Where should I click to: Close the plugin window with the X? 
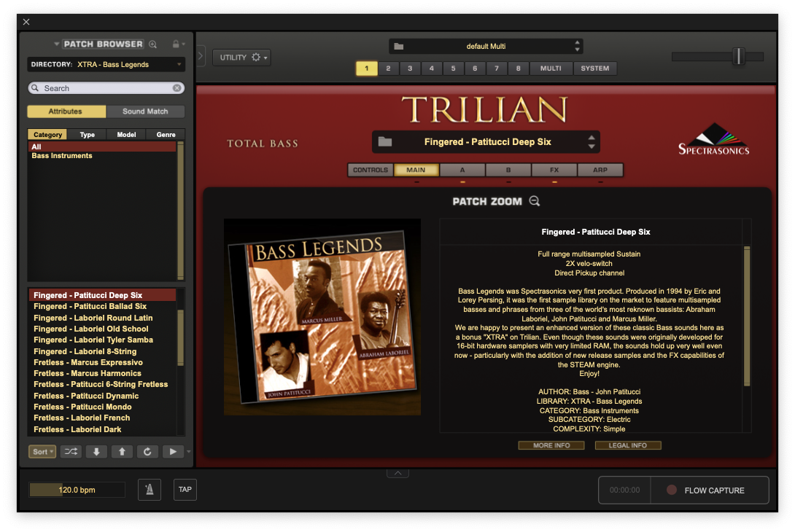click(x=26, y=22)
